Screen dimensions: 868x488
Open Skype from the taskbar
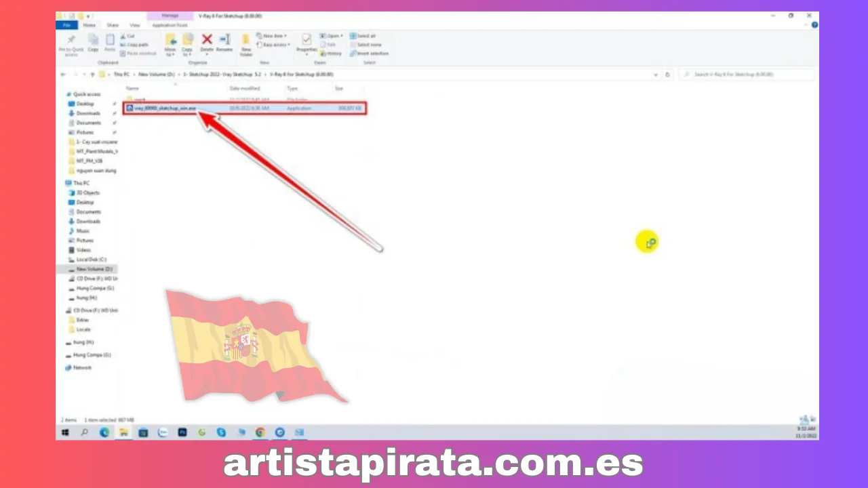(x=221, y=432)
